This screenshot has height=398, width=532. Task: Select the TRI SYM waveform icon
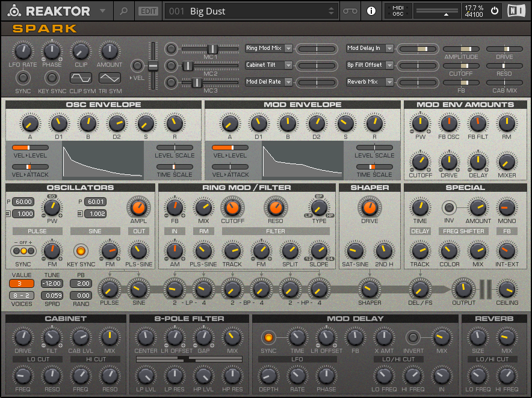click(x=110, y=78)
